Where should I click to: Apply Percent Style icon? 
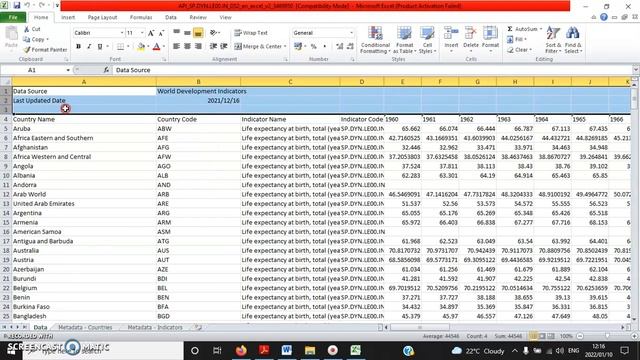313,47
